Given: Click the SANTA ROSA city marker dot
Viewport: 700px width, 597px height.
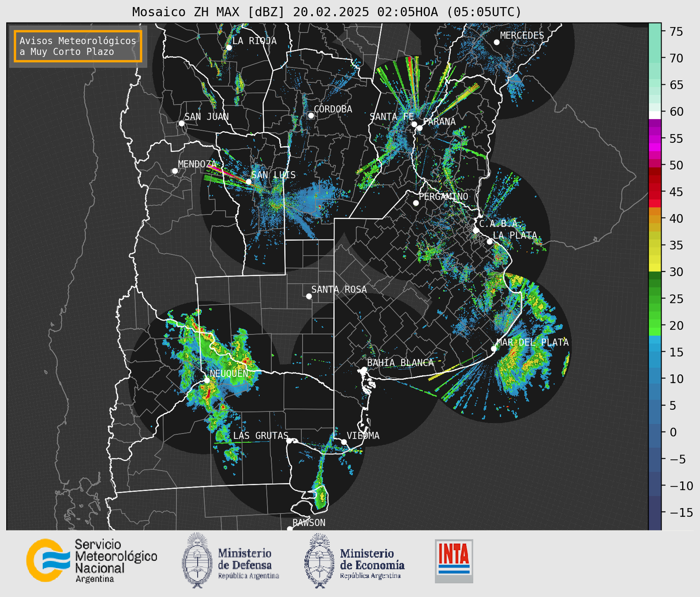Looking at the screenshot, I should pos(309,296).
